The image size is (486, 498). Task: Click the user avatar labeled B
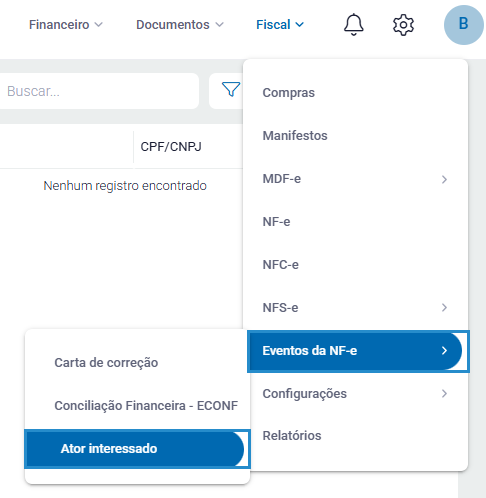(464, 25)
